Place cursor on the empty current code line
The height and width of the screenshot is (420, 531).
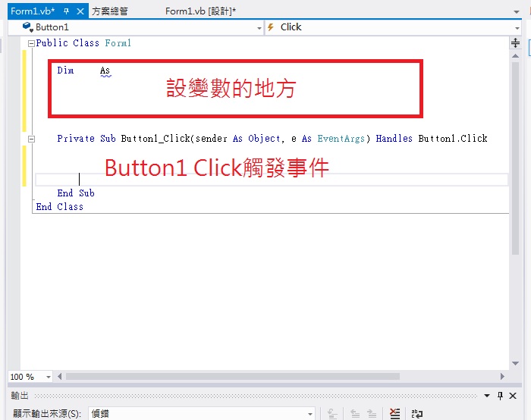click(271, 180)
